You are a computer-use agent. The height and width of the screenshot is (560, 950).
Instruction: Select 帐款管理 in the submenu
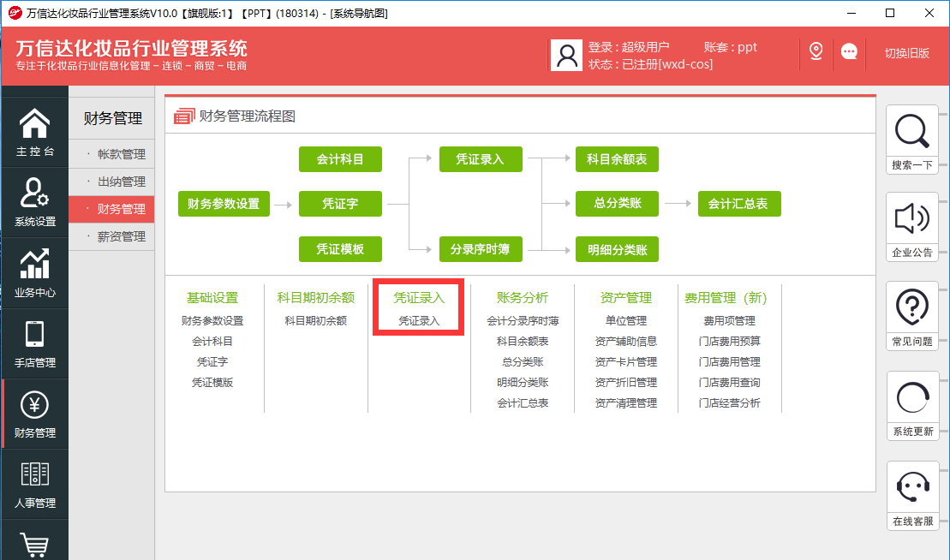pyautogui.click(x=121, y=154)
